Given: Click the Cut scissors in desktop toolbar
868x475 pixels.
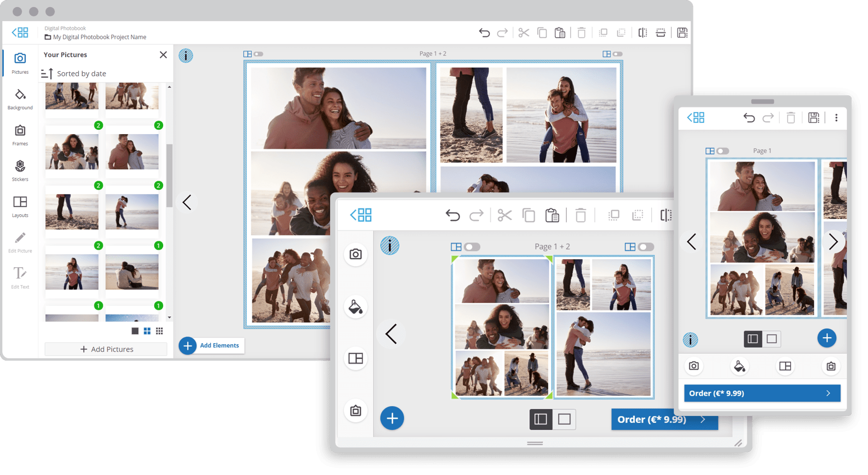Looking at the screenshot, I should point(524,33).
